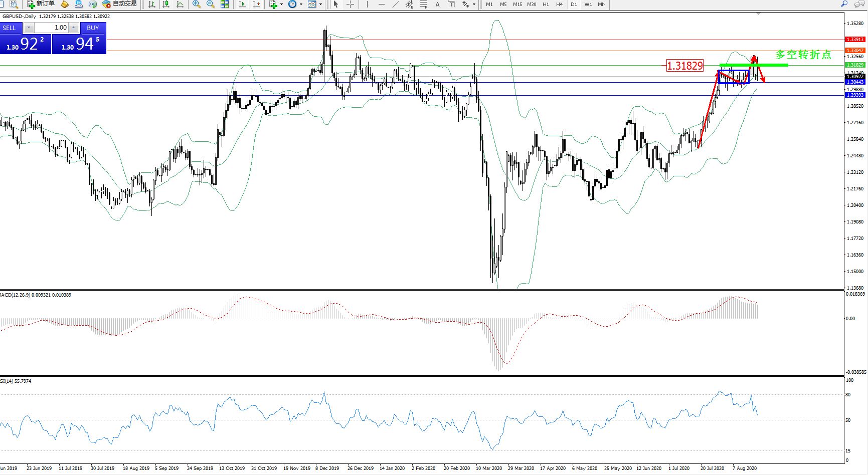Zoom out of the chart
This screenshot has height=475, width=868.
tap(211, 4)
